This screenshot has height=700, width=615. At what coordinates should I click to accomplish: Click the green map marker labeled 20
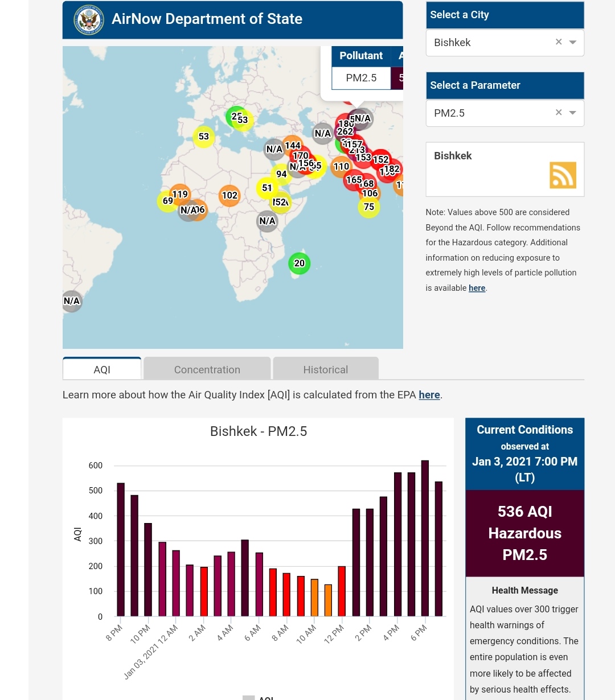click(299, 263)
